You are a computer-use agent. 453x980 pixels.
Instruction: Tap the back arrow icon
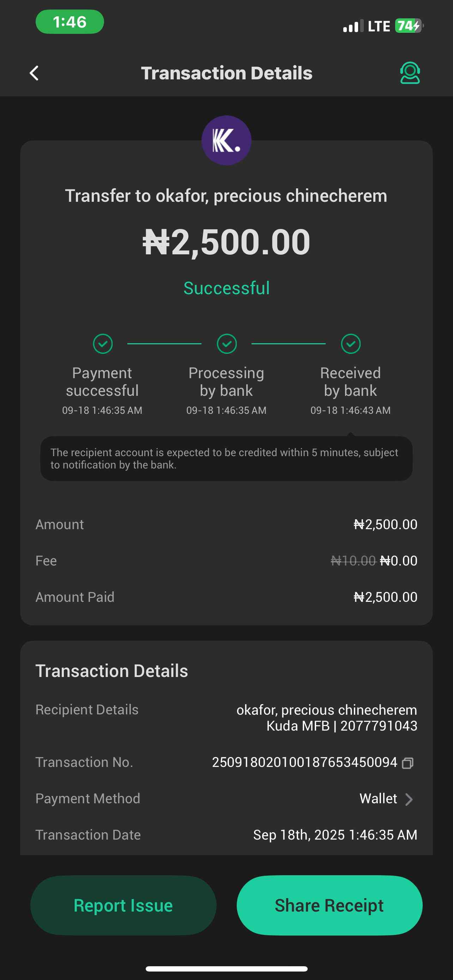[34, 73]
